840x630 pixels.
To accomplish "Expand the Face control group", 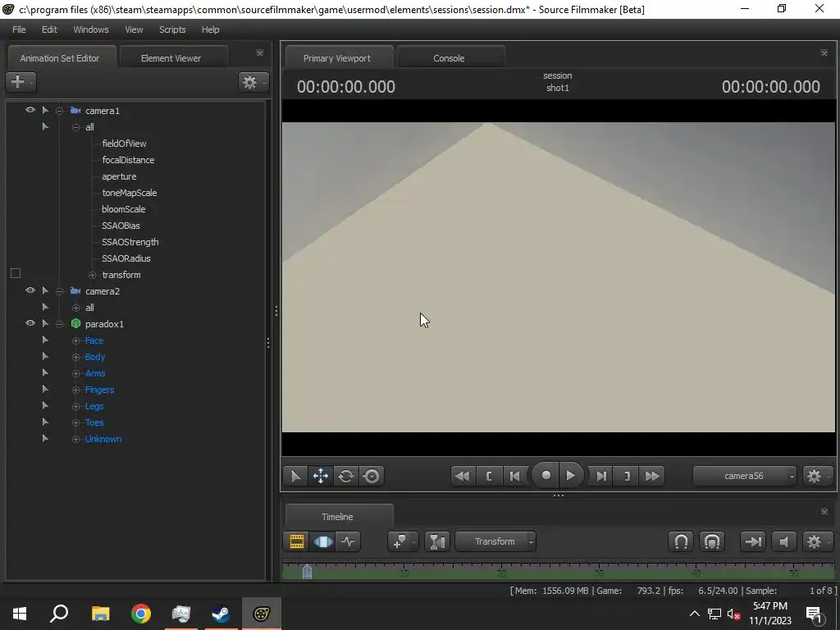I will click(x=76, y=340).
